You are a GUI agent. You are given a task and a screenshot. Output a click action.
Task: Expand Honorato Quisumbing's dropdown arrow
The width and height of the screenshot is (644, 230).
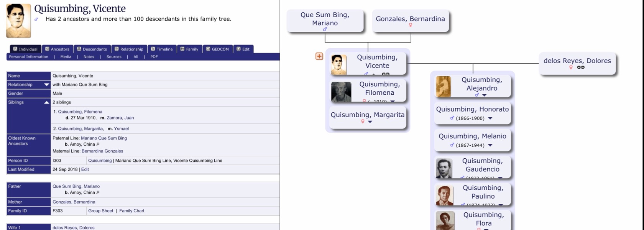click(490, 118)
